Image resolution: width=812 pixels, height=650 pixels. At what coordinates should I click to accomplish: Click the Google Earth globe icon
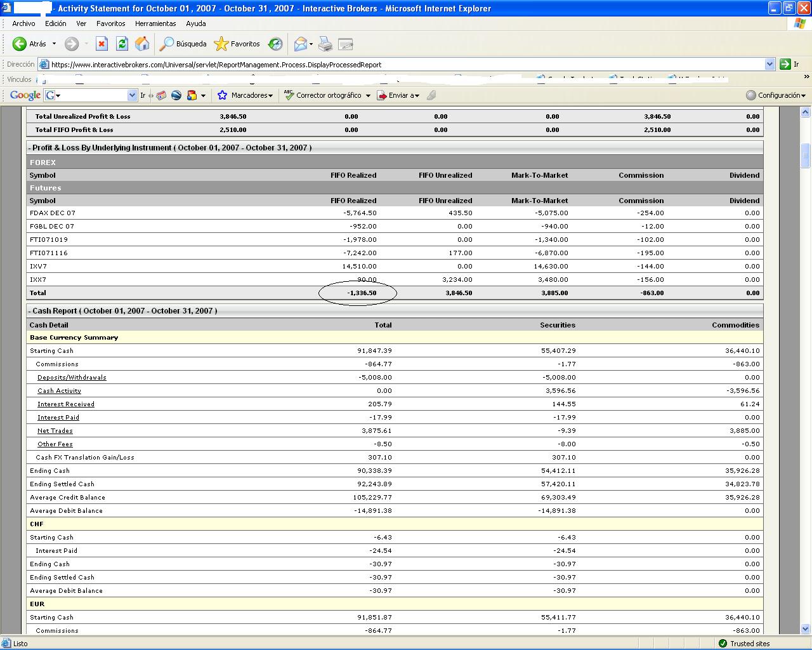[176, 95]
